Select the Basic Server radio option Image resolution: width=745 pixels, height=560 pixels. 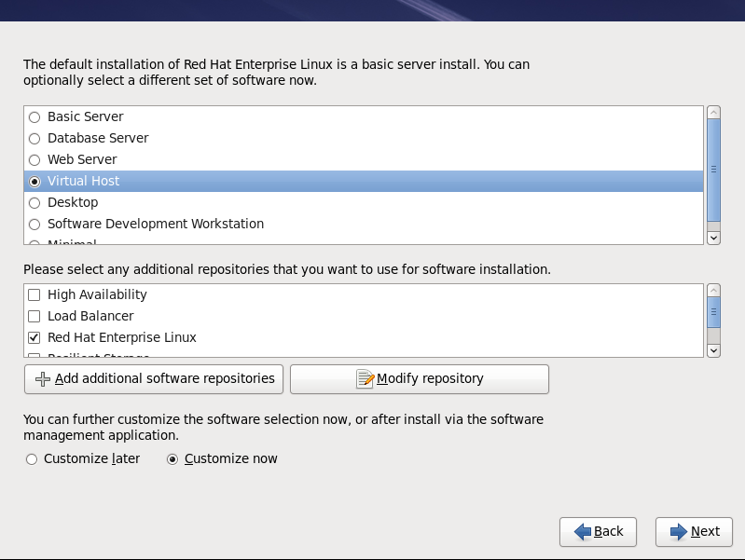34,117
